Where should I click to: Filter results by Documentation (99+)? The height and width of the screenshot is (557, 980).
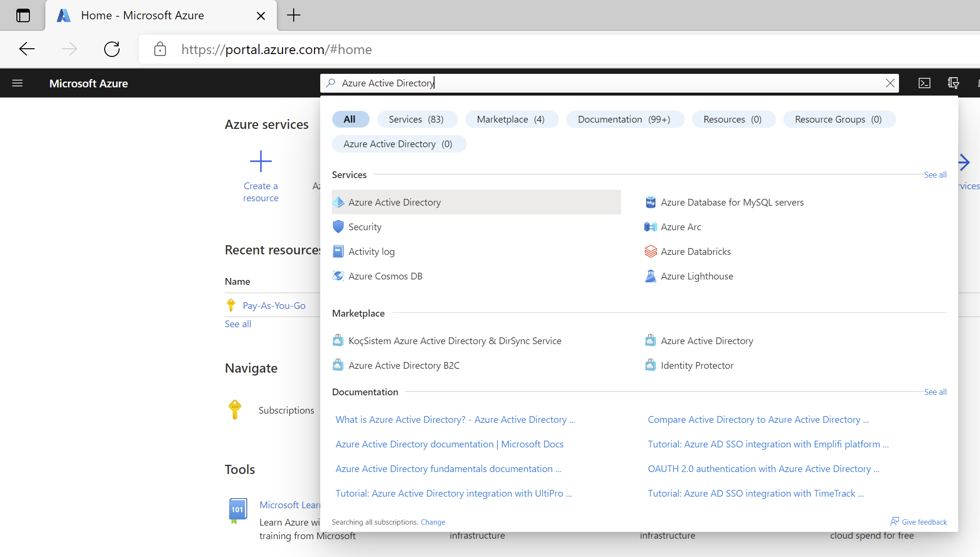click(625, 119)
